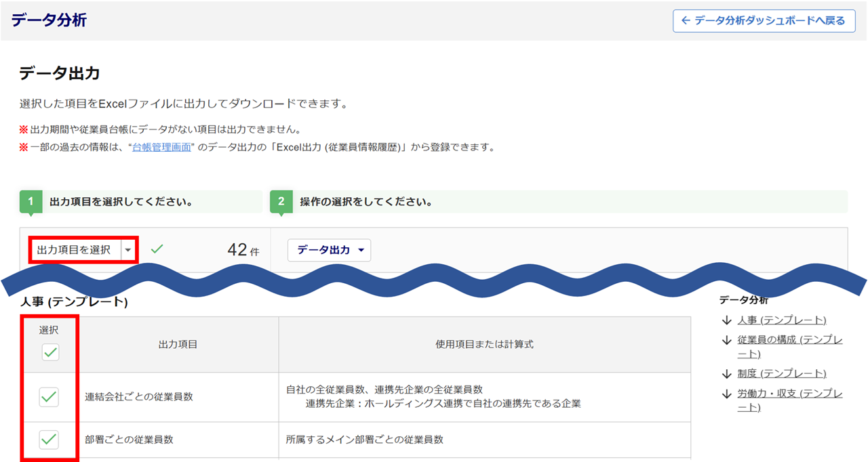Click the green checkmark beside 42件
This screenshot has height=462, width=868.
click(x=157, y=249)
